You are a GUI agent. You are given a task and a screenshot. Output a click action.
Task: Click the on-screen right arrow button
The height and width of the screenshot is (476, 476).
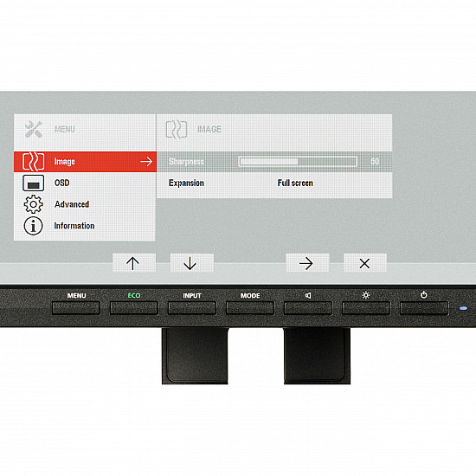pyautogui.click(x=307, y=263)
